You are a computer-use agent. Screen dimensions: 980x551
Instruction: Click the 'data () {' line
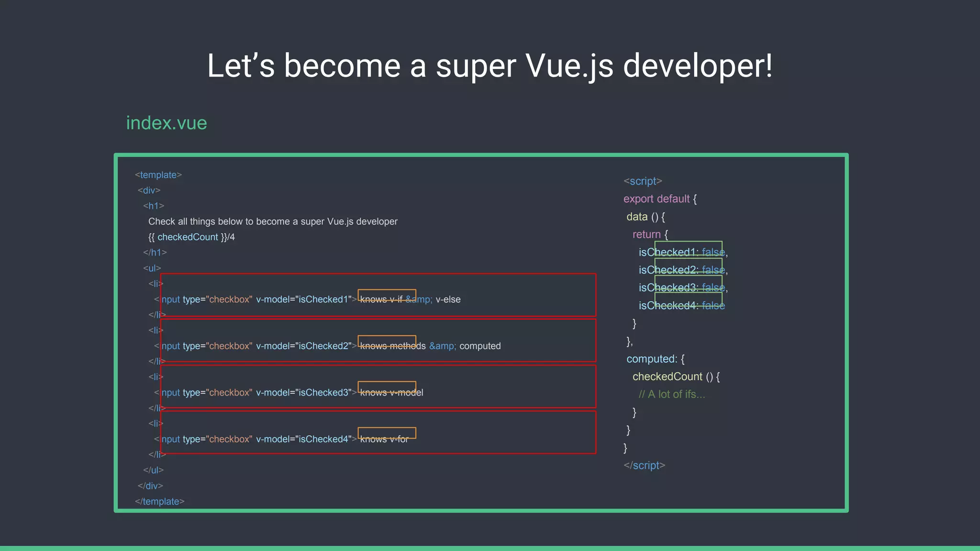646,217
